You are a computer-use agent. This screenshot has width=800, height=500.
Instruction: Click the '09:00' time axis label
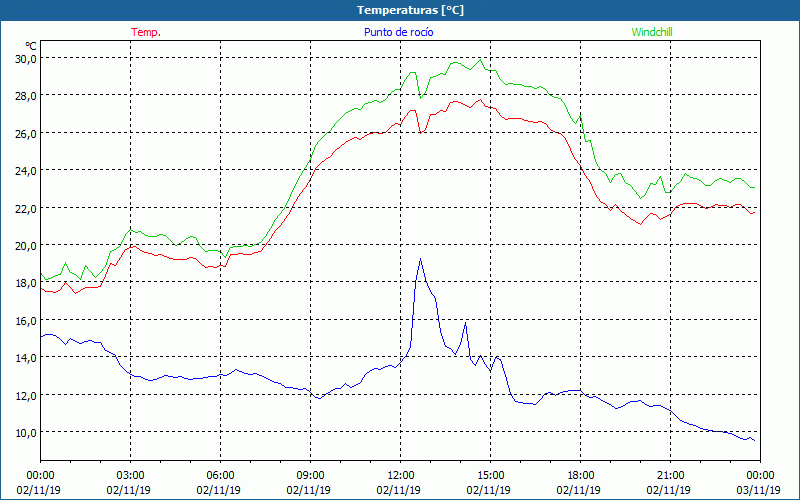point(310,476)
